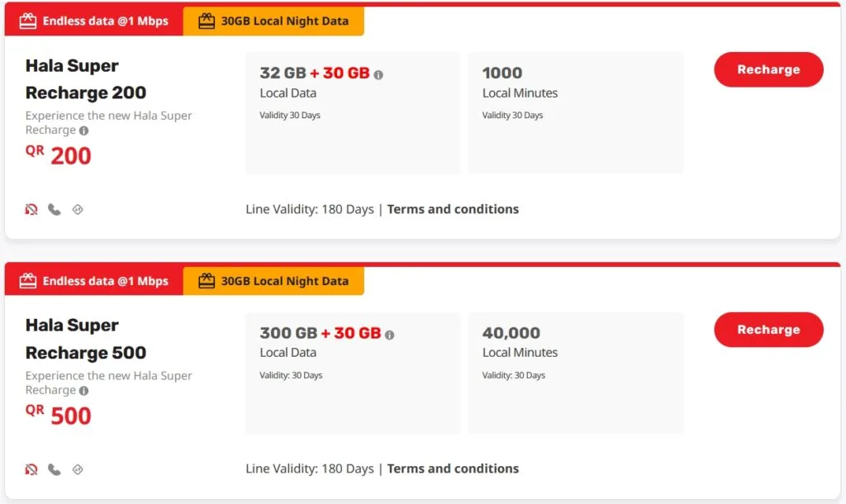Image resolution: width=846 pixels, height=504 pixels.
Task: Click the phone icon in Recharge 200 card
Action: (x=55, y=210)
